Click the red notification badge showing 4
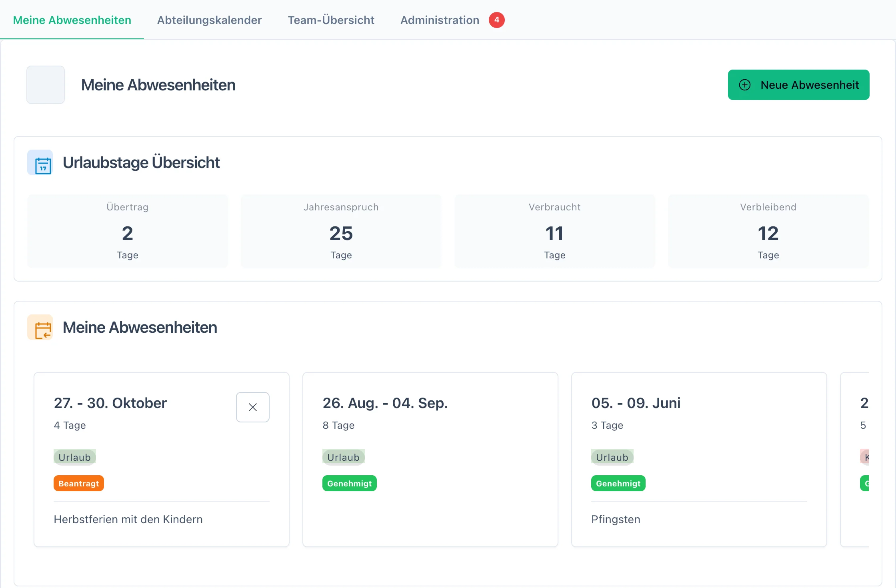Image resolution: width=896 pixels, height=588 pixels. pos(496,20)
